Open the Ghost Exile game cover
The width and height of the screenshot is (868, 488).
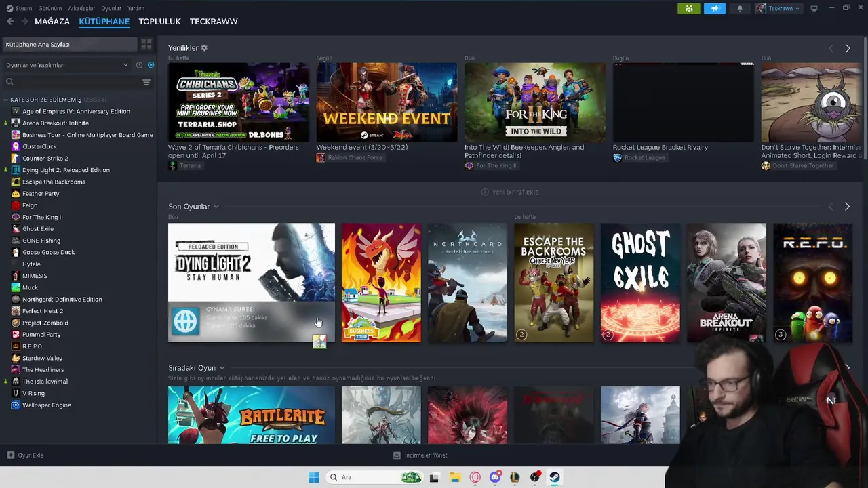click(640, 283)
